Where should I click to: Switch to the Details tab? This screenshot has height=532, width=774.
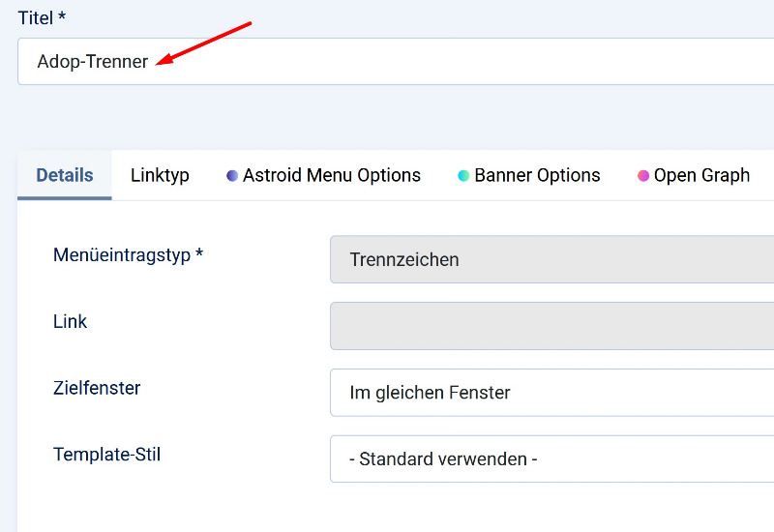(x=65, y=175)
